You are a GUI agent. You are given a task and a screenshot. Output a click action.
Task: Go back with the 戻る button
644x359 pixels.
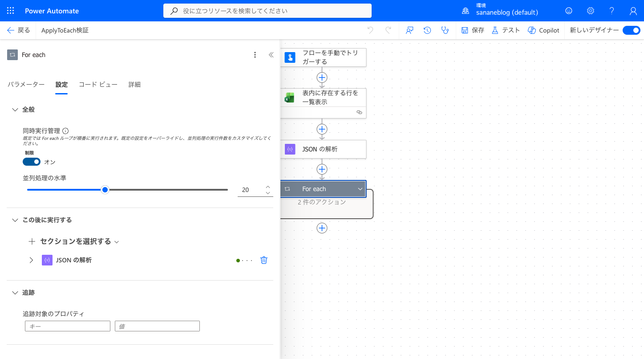[x=19, y=30]
